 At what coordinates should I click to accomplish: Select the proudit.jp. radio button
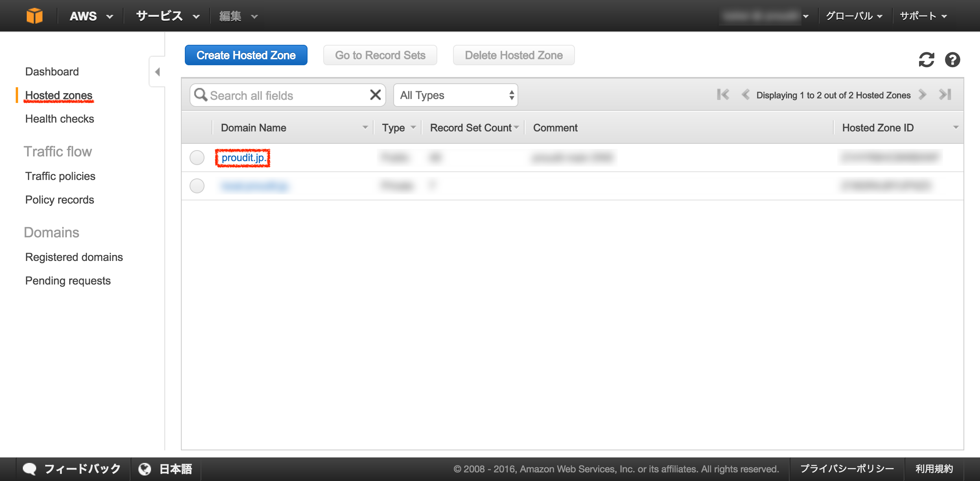pos(197,158)
